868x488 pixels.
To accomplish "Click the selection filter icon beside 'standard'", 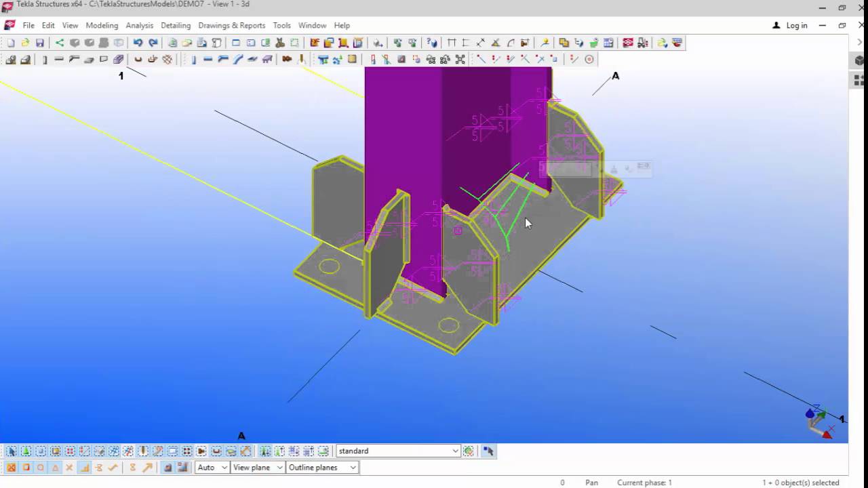I will point(469,451).
